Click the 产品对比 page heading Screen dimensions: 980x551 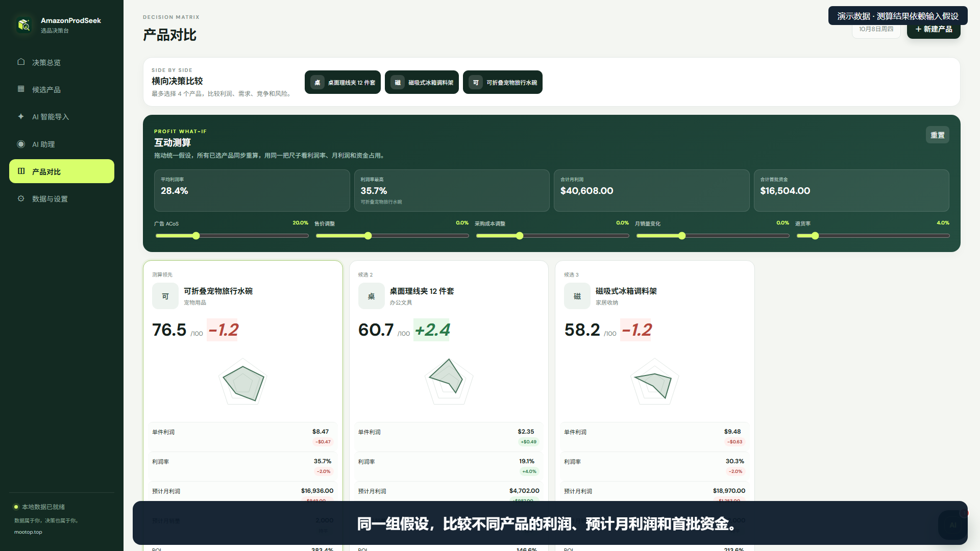[x=169, y=35]
